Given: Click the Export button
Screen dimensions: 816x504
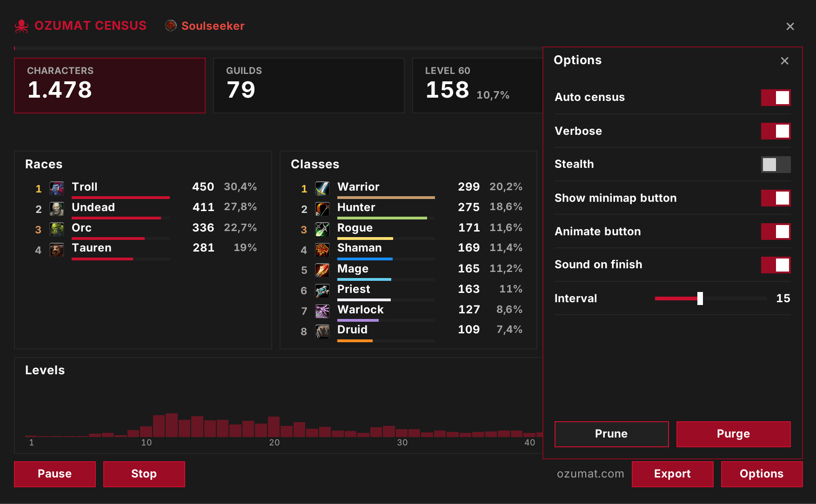Looking at the screenshot, I should (672, 474).
